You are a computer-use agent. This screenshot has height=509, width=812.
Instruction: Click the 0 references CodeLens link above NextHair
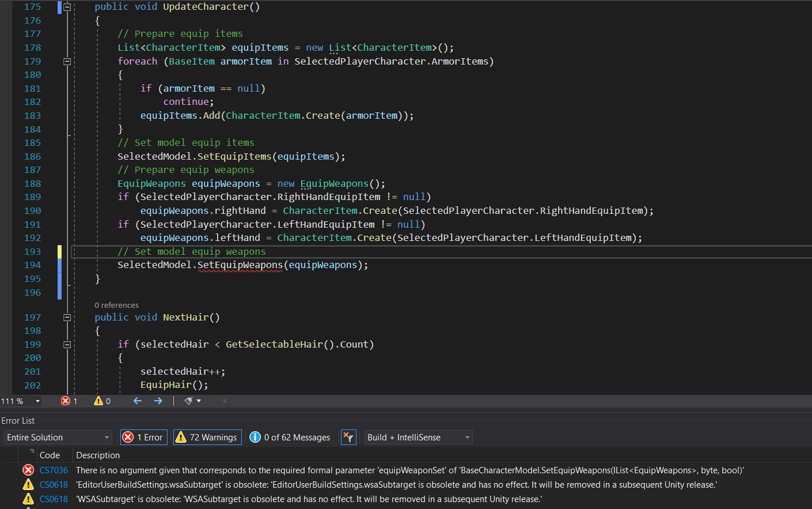[116, 304]
